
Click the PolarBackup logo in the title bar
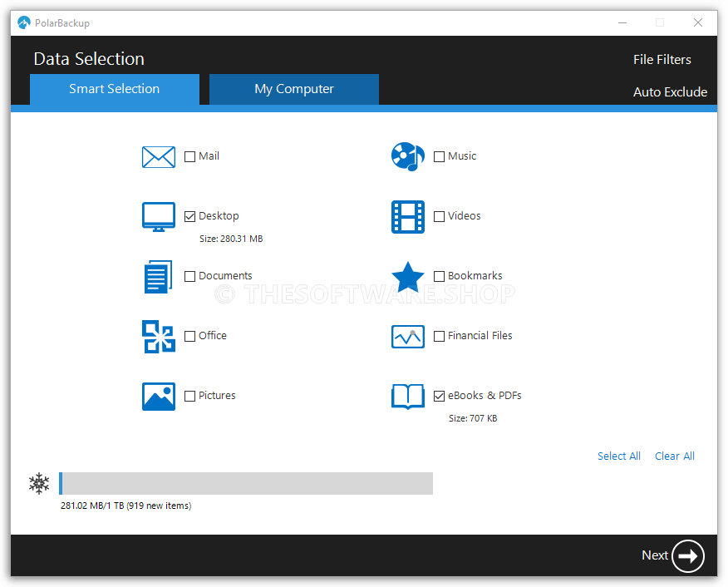[22, 22]
